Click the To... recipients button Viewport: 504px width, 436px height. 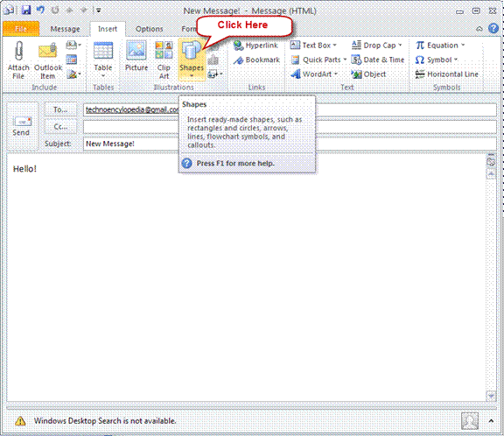[x=60, y=109]
